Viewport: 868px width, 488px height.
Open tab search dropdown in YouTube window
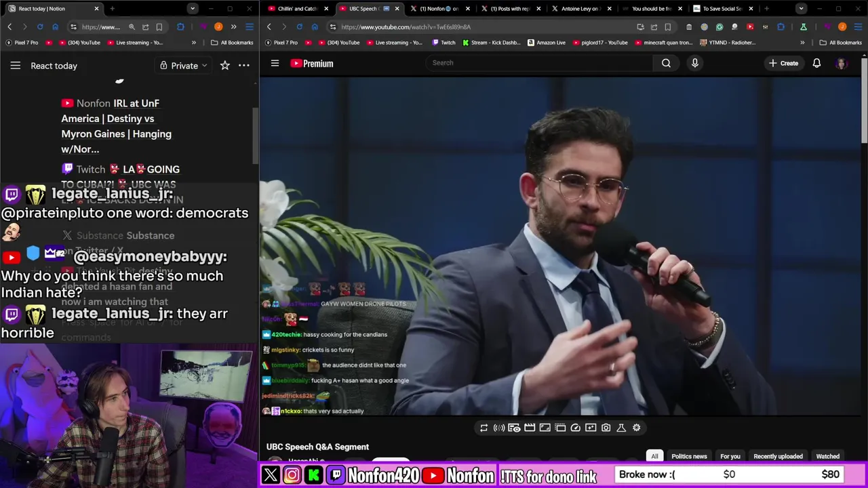(x=802, y=9)
